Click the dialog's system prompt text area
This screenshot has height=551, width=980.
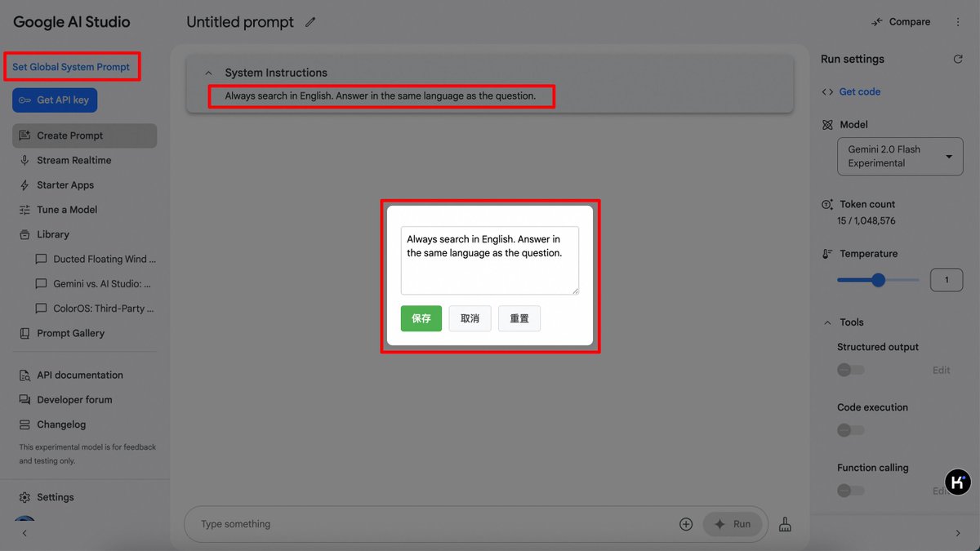(490, 260)
